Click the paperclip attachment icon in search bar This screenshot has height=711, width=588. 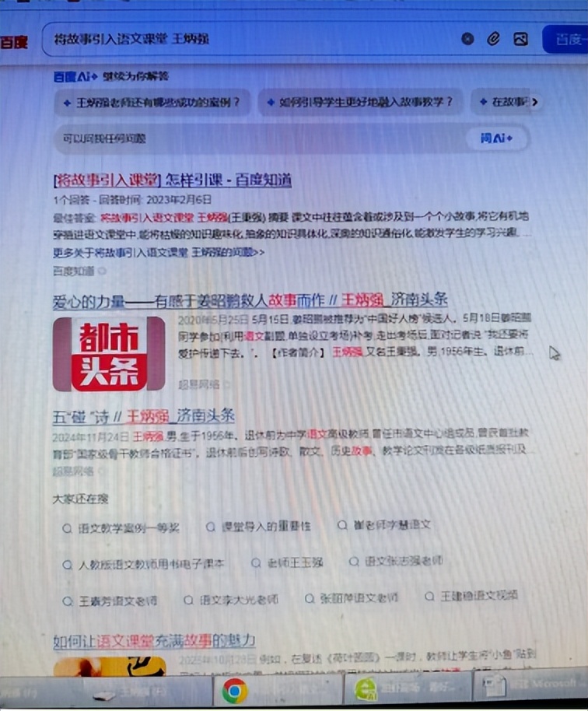pyautogui.click(x=493, y=39)
